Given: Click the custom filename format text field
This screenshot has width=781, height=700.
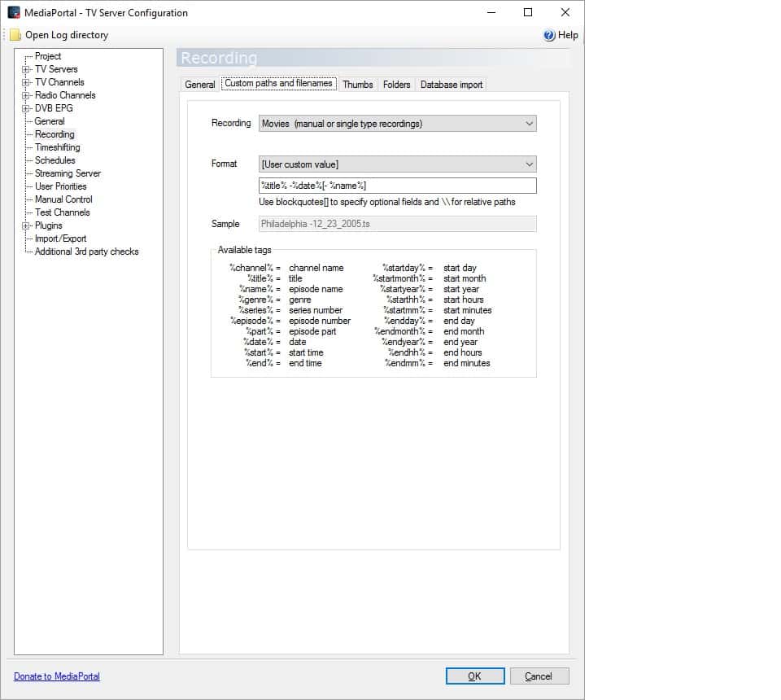Looking at the screenshot, I should click(397, 186).
